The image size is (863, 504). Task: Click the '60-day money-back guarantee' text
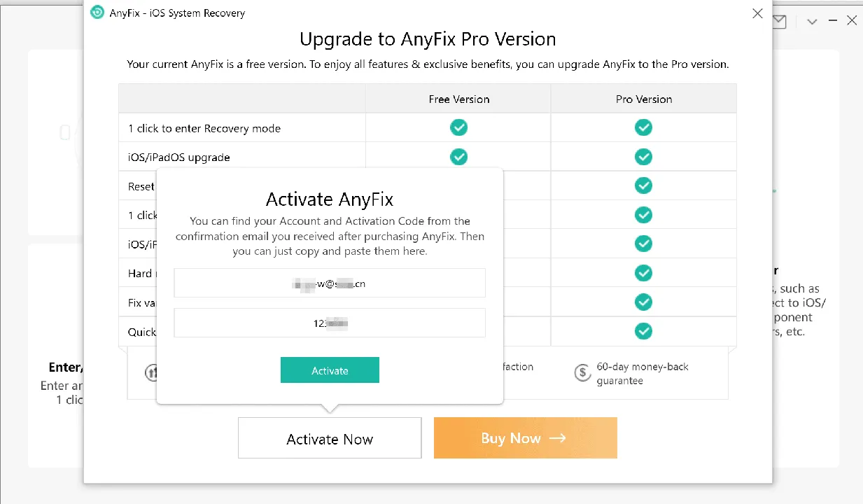tap(643, 374)
